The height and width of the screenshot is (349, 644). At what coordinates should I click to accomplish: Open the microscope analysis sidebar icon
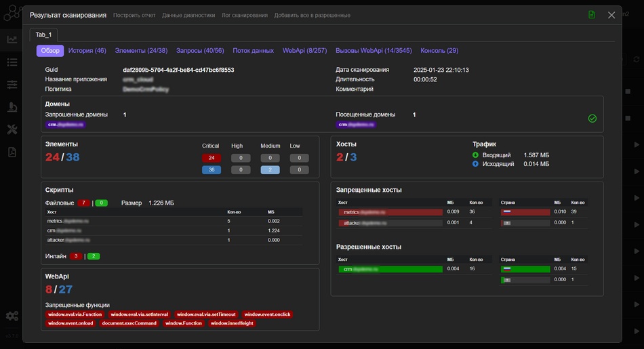[x=12, y=107]
